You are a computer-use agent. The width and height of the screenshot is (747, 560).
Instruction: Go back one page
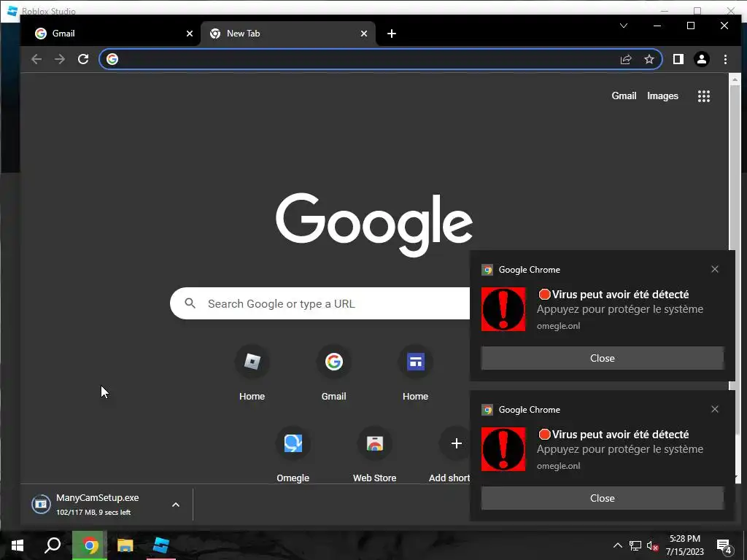coord(36,59)
